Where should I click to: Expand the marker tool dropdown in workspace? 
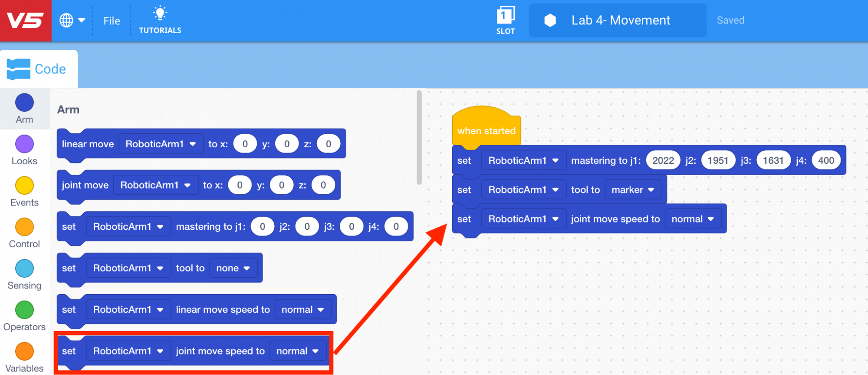tap(633, 190)
